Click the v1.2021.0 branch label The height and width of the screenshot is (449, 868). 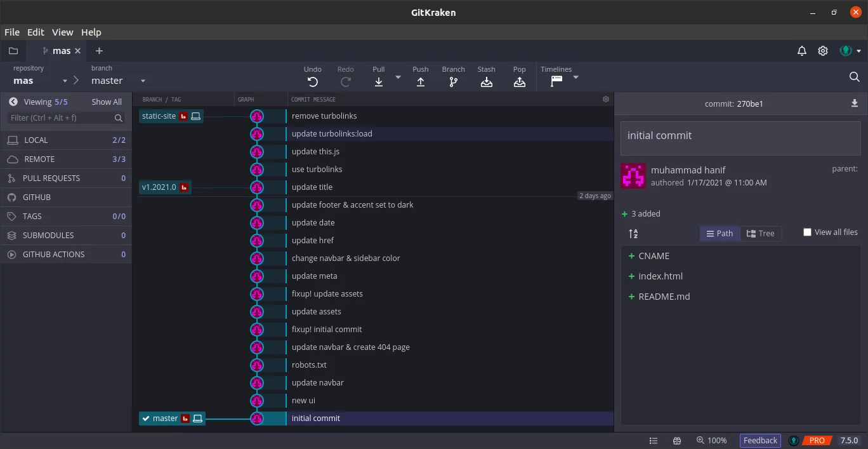pos(165,187)
